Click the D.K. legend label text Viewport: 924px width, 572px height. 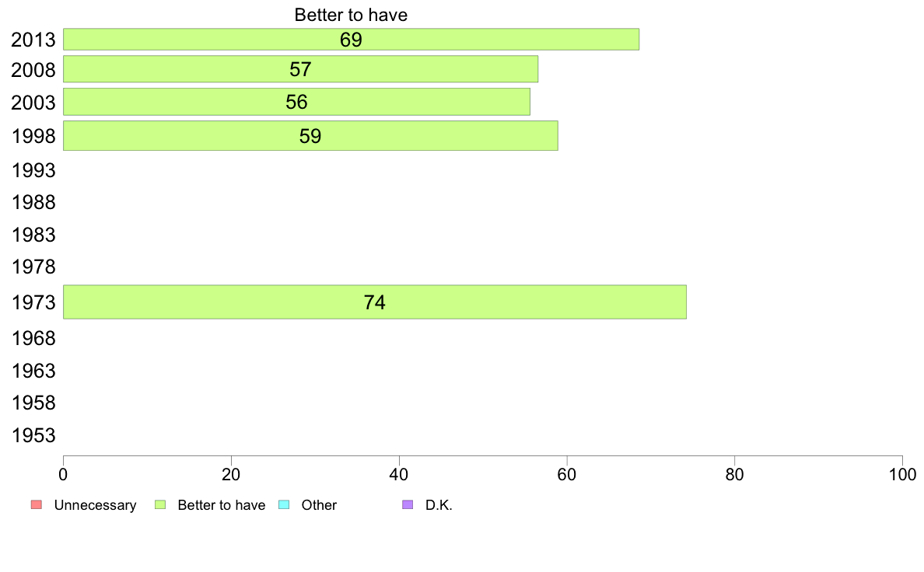pyautogui.click(x=439, y=505)
